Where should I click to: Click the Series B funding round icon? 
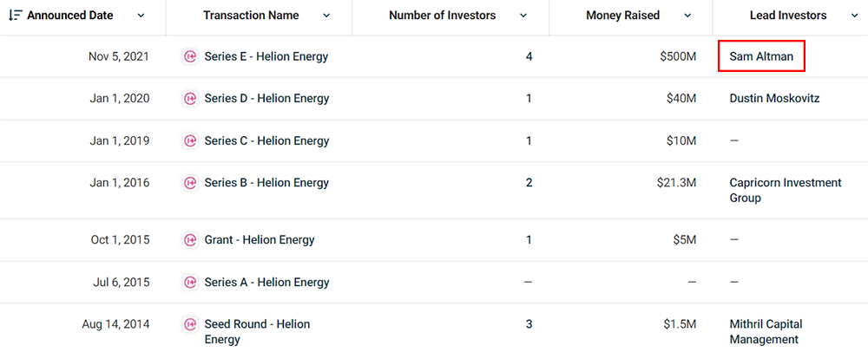click(x=190, y=183)
